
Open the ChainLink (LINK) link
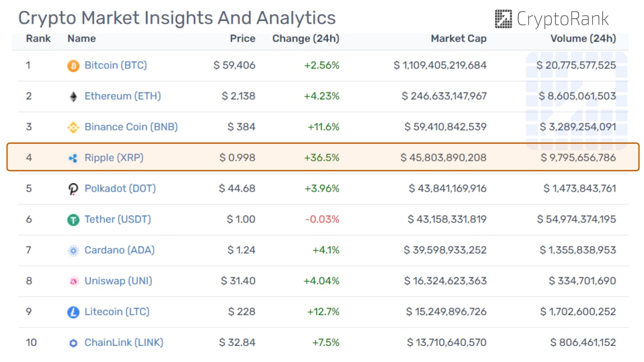click(124, 342)
